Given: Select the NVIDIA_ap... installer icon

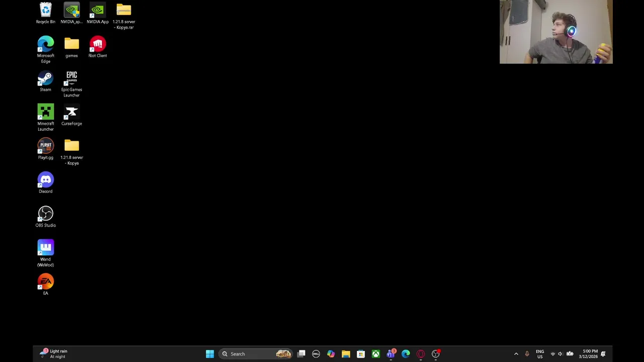Looking at the screenshot, I should point(71,14).
